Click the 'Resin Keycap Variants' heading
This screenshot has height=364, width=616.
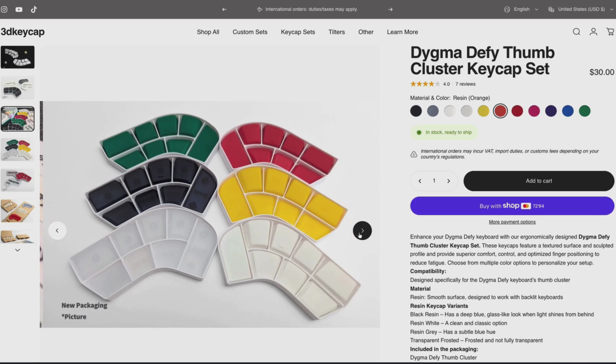[x=439, y=306]
